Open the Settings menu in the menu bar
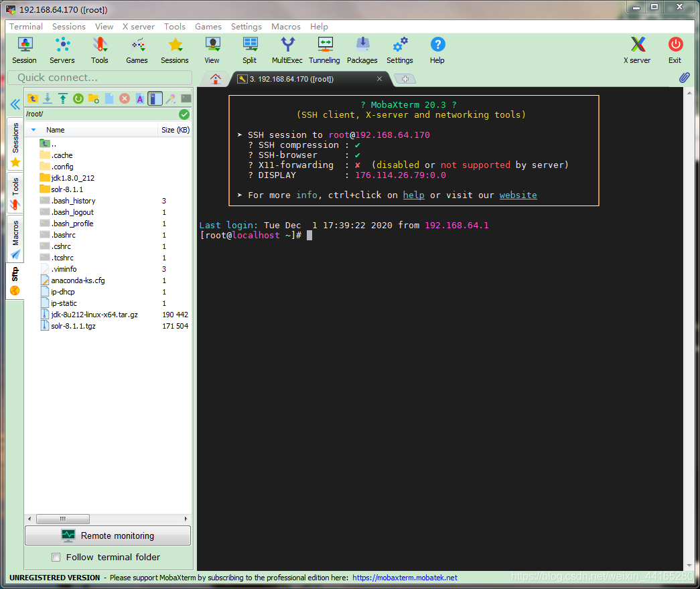The height and width of the screenshot is (589, 700). [x=247, y=27]
